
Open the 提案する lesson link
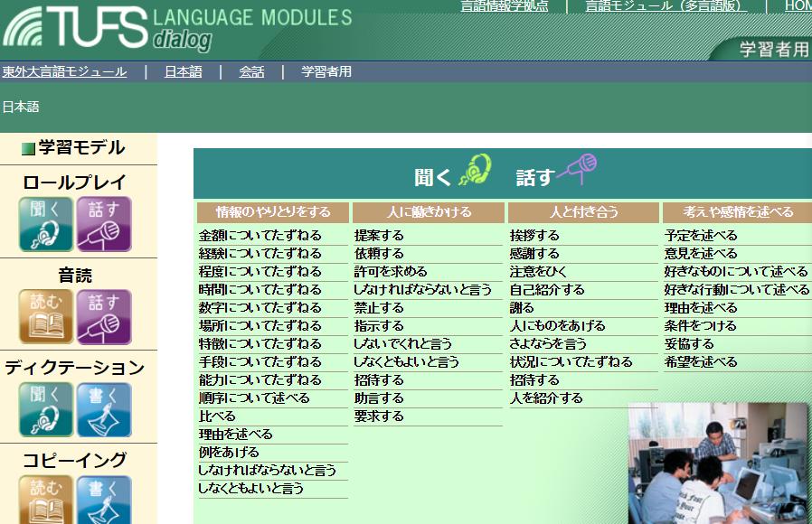point(380,235)
